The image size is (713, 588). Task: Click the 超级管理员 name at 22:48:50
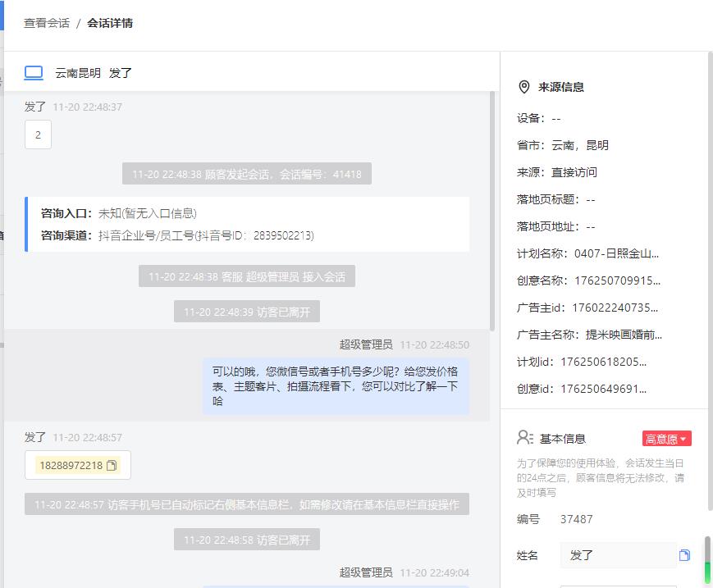click(366, 345)
